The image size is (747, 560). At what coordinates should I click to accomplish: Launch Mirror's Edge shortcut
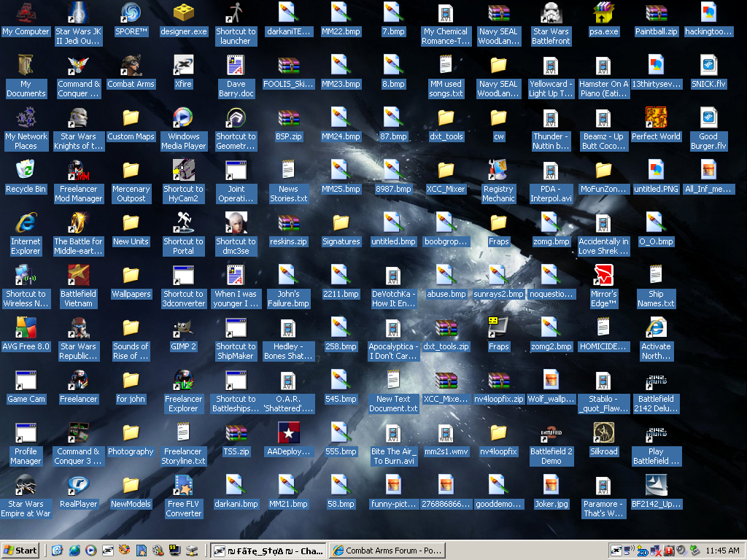(603, 287)
